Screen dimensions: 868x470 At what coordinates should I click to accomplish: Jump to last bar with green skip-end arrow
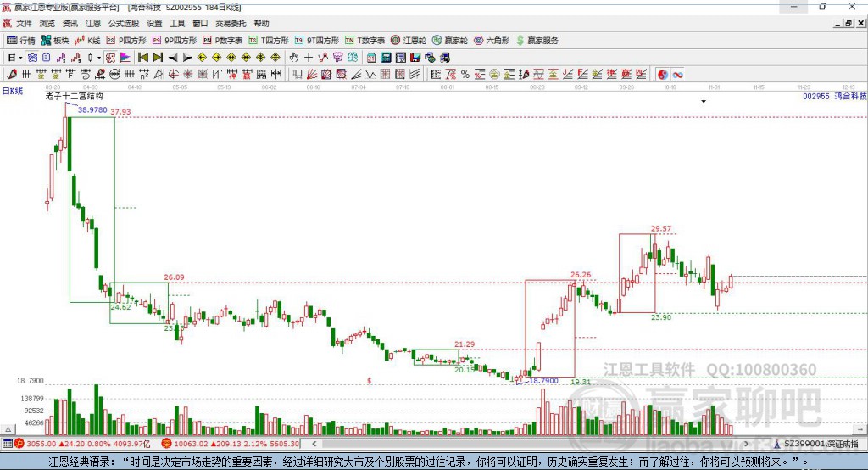158,58
